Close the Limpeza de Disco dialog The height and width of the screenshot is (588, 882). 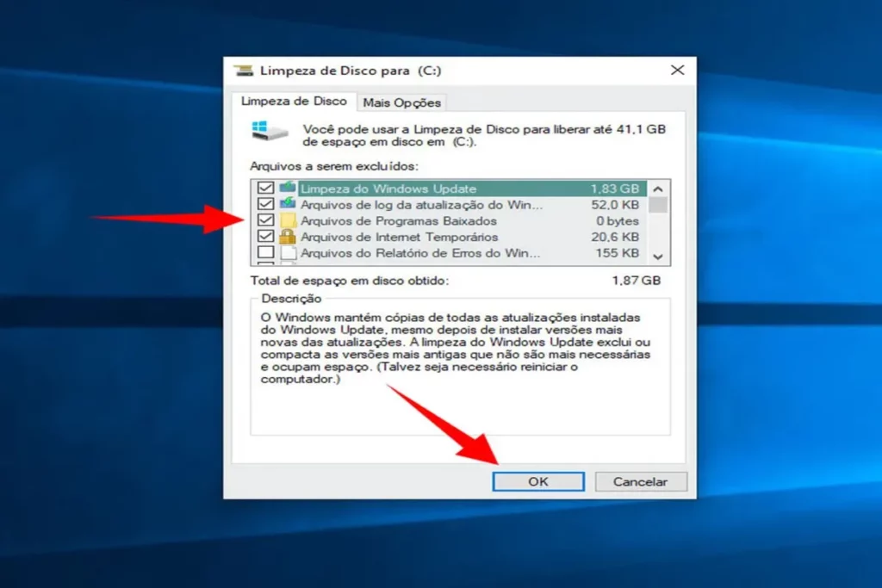click(677, 71)
